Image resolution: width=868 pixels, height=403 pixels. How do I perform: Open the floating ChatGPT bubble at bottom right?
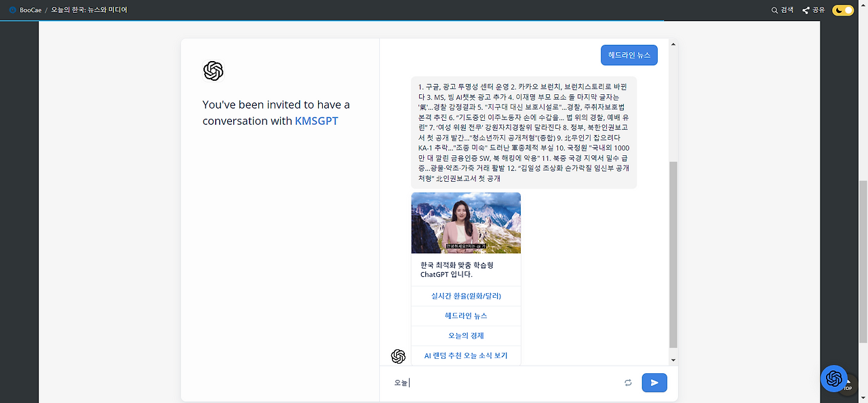[834, 379]
